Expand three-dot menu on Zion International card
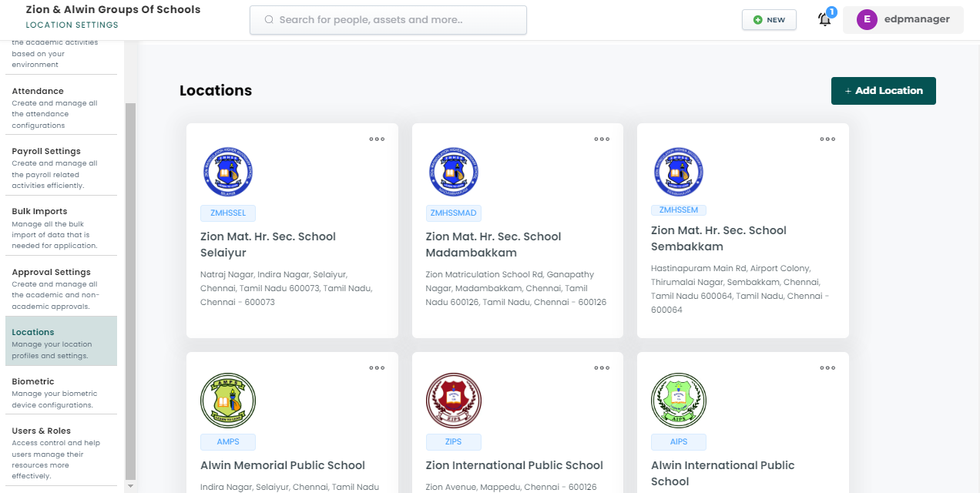This screenshot has width=980, height=493. pos(602,368)
